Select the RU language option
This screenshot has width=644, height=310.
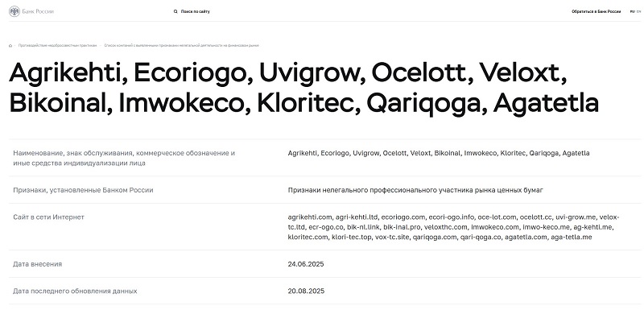click(x=633, y=12)
